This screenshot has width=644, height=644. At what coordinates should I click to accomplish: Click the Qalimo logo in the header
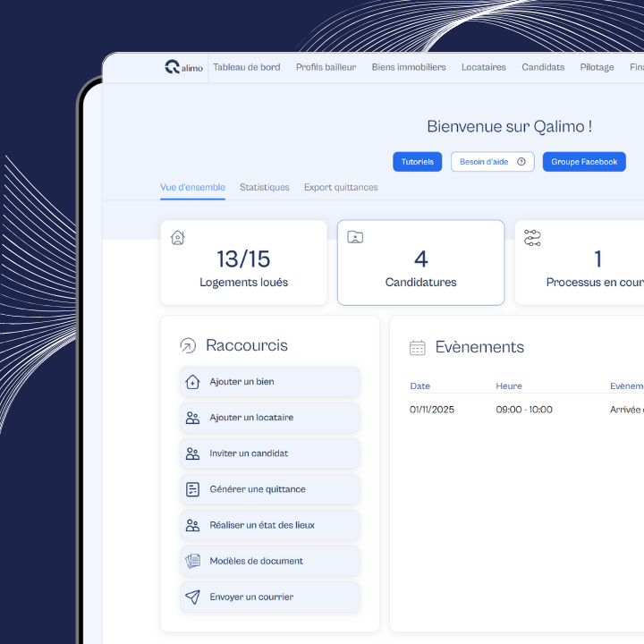click(x=184, y=67)
